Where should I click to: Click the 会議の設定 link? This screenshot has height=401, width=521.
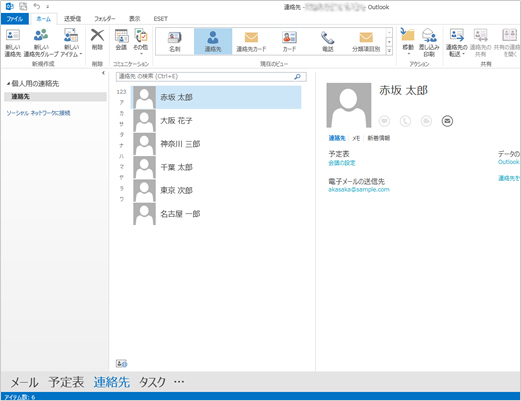[342, 163]
